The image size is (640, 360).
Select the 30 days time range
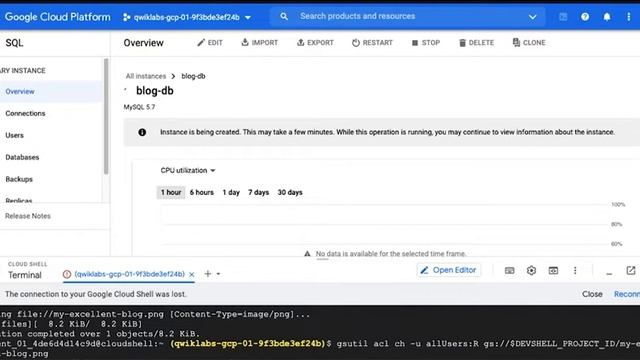(x=290, y=192)
